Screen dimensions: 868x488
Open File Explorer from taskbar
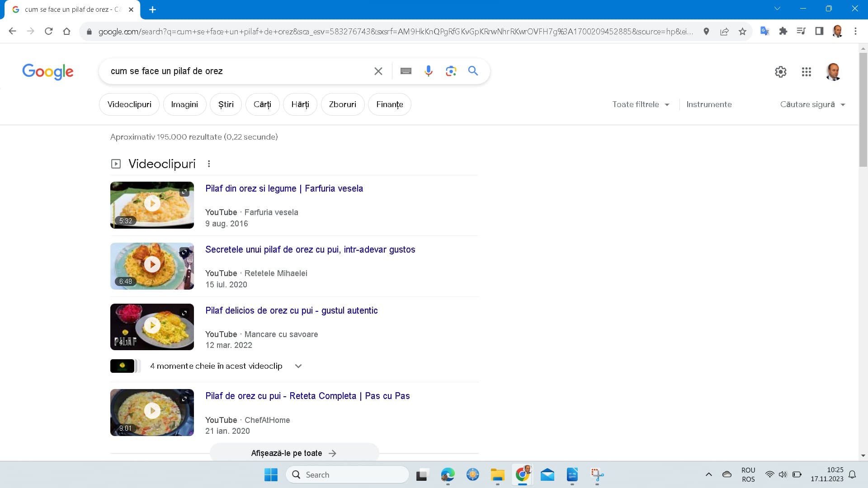pyautogui.click(x=497, y=475)
